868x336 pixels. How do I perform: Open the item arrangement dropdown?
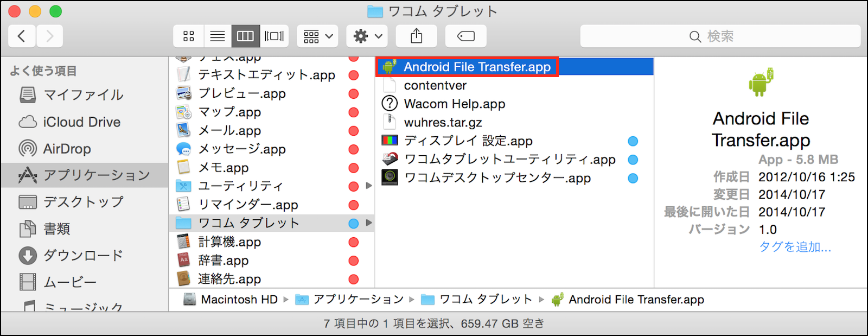click(318, 36)
